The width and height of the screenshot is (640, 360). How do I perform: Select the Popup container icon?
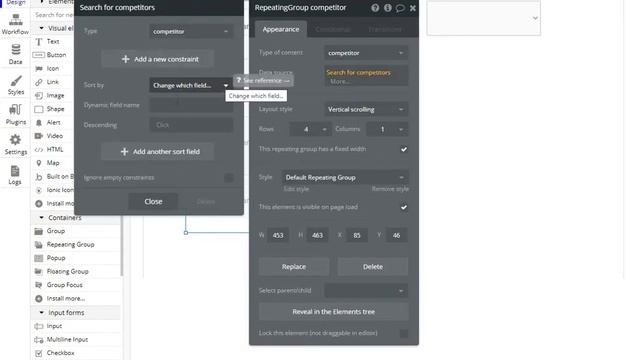click(x=39, y=258)
